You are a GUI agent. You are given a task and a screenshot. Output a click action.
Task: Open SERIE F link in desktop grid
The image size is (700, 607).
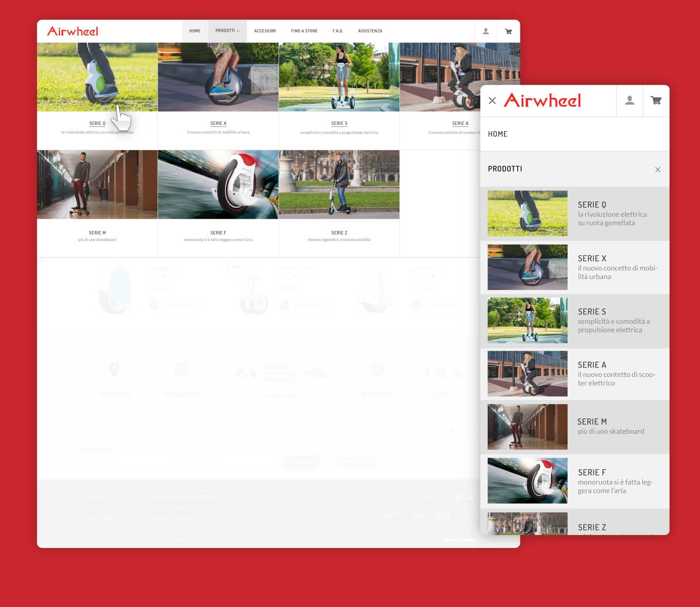click(x=218, y=233)
